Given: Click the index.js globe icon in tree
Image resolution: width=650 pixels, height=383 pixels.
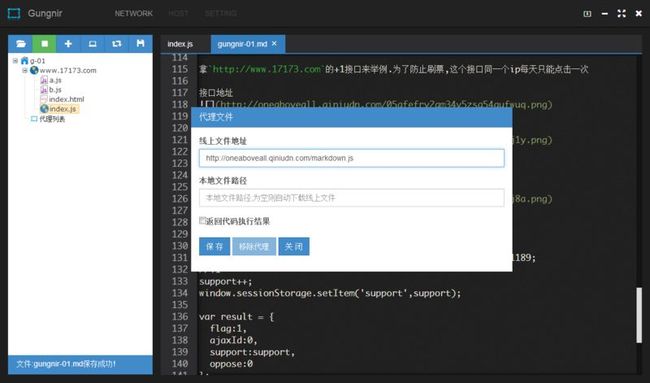Looking at the screenshot, I should pyautogui.click(x=44, y=109).
